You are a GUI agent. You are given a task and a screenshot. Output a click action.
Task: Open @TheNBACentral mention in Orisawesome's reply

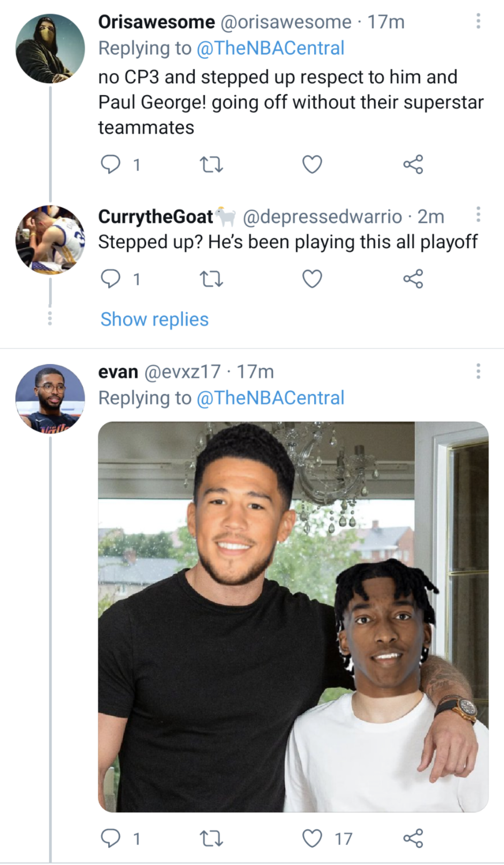pos(270,48)
